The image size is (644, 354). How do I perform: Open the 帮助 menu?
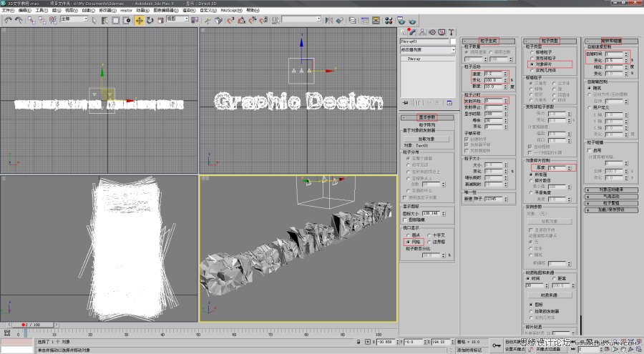[x=253, y=10]
